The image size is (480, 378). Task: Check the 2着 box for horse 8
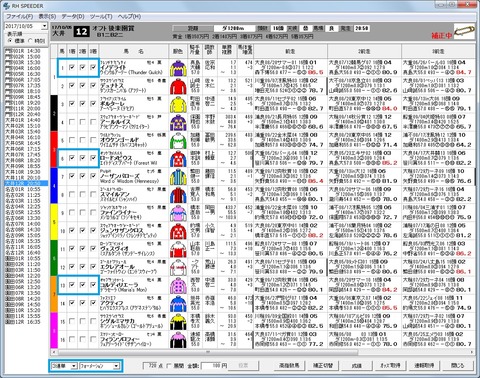click(x=82, y=194)
